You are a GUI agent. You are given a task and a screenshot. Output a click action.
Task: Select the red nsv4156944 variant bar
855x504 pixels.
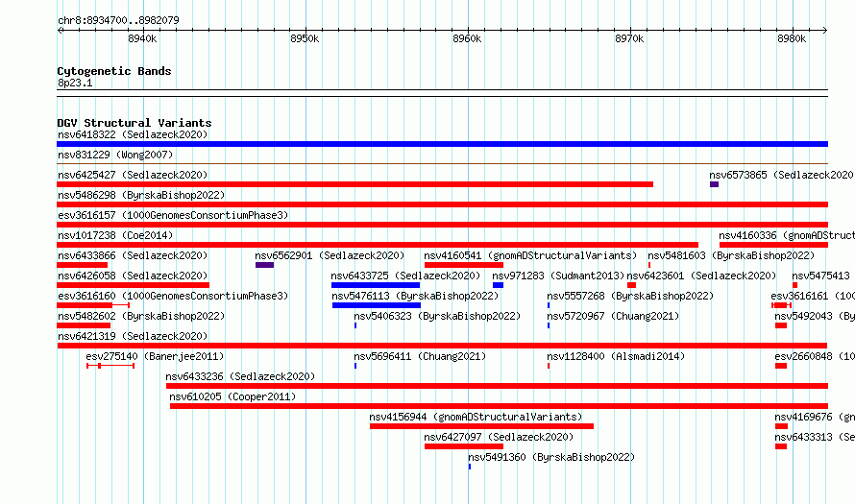(x=481, y=426)
